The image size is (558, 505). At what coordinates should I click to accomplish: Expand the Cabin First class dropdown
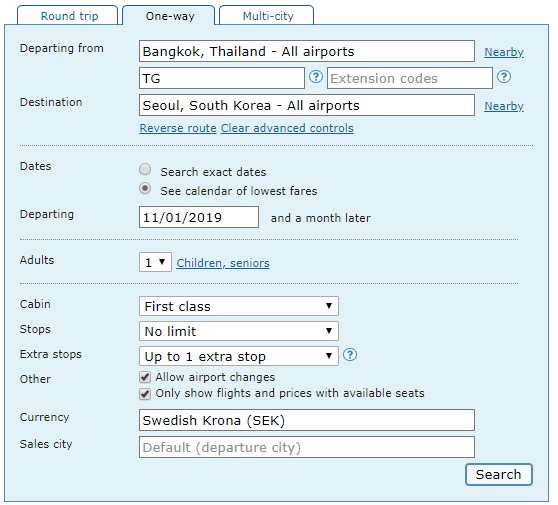tap(238, 306)
